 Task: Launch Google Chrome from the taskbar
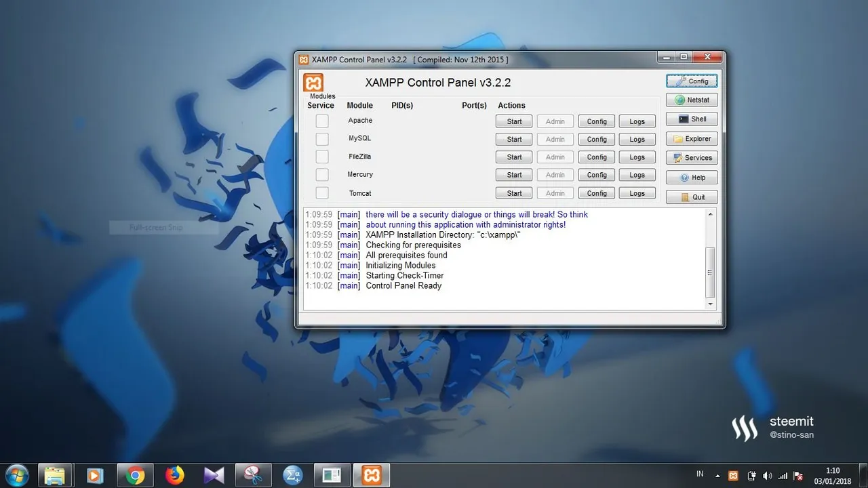[134, 475]
